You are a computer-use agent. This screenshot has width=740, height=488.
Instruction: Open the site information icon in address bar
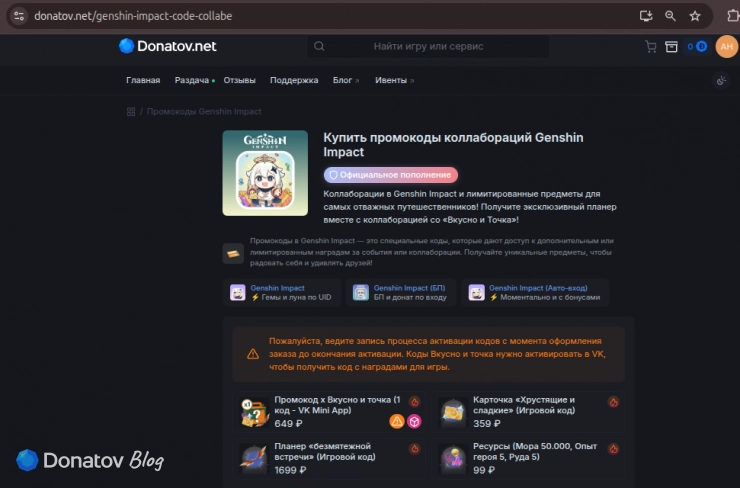(x=19, y=16)
